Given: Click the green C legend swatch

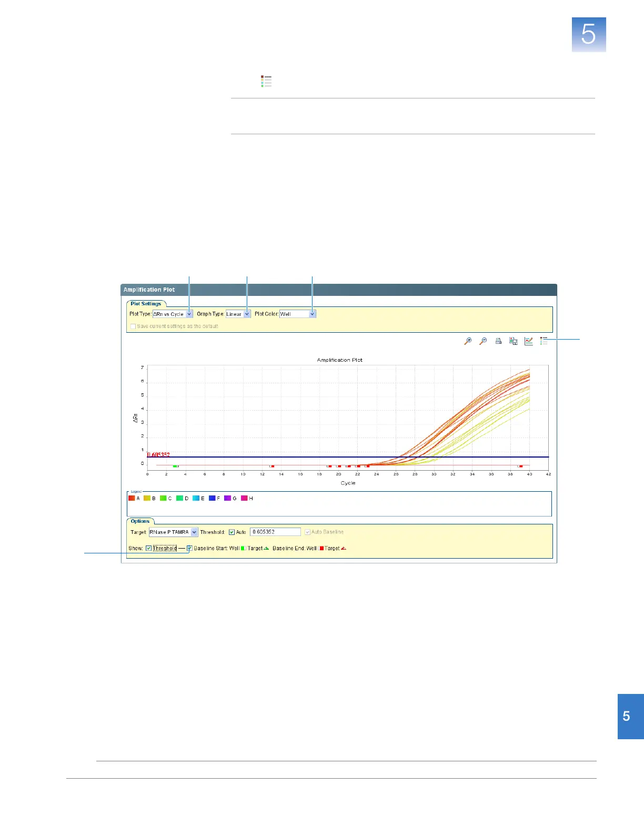Looking at the screenshot, I should (163, 498).
